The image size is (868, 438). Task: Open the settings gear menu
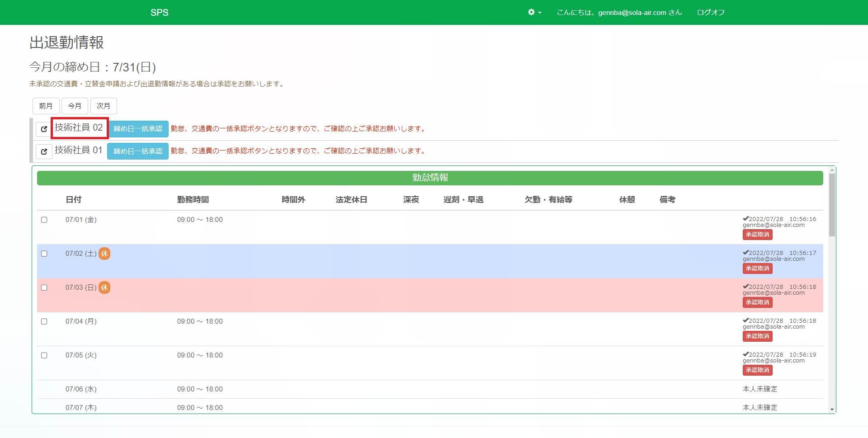pos(532,12)
